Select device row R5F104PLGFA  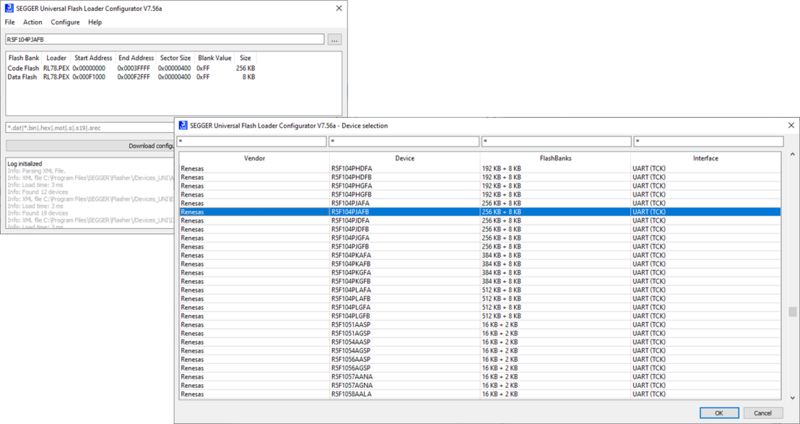pos(480,307)
